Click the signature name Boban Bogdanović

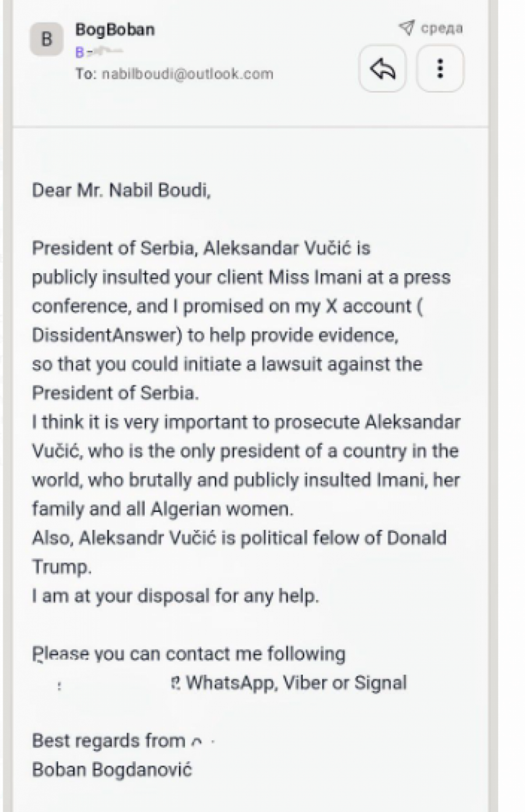[111, 769]
